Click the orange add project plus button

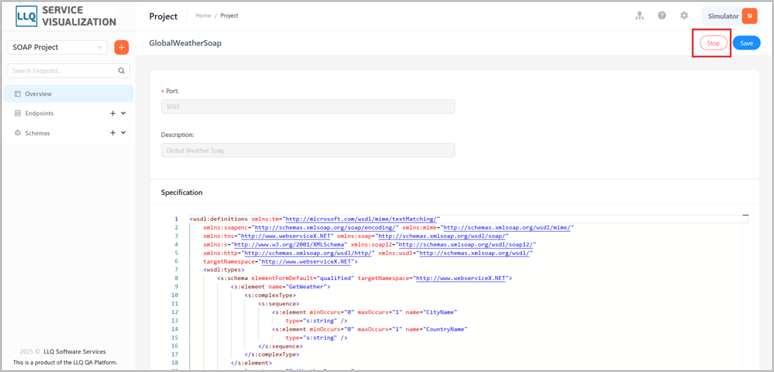point(121,47)
